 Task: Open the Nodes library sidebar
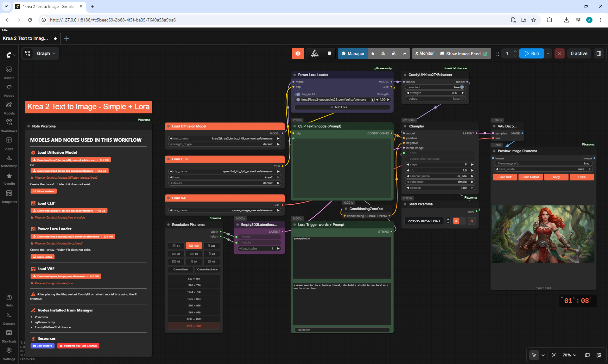9,90
